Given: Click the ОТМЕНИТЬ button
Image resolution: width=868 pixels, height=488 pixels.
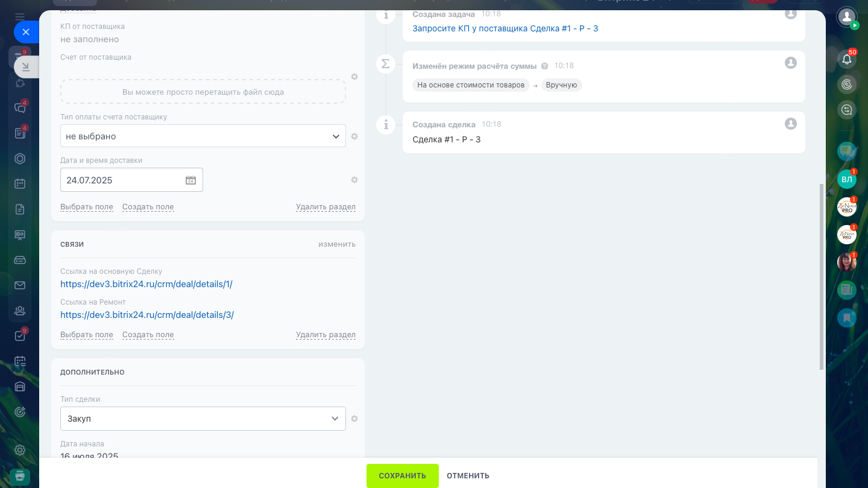Looking at the screenshot, I should point(468,476).
